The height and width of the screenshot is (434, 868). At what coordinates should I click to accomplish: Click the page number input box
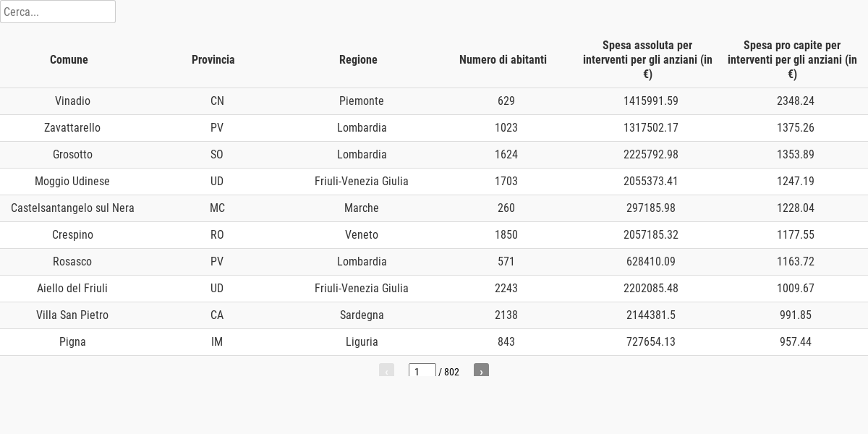[x=422, y=371]
